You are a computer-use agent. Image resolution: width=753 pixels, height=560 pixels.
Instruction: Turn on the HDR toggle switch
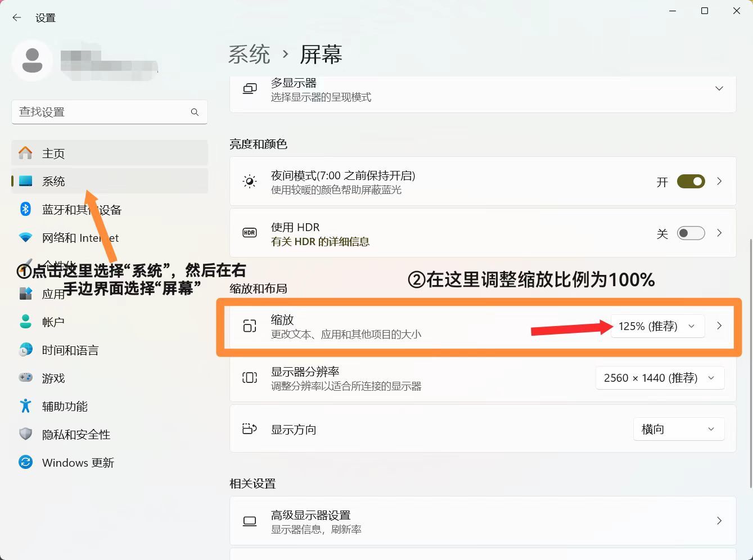(691, 233)
